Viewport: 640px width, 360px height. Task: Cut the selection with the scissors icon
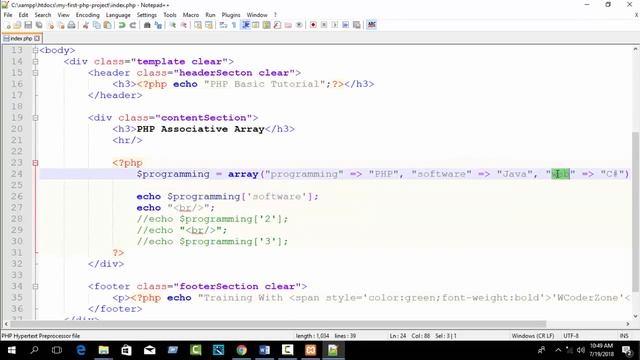pyautogui.click(x=86, y=25)
